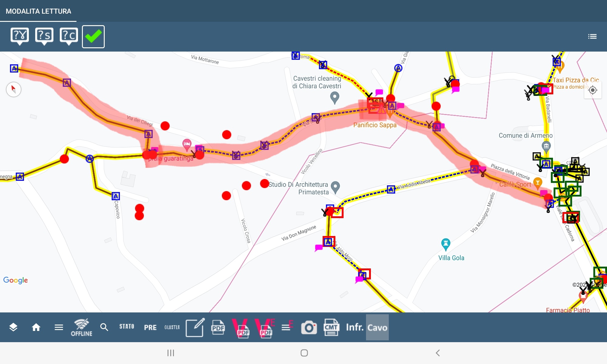Go to home in bottom toolbar
The width and height of the screenshot is (607, 364).
[36, 327]
